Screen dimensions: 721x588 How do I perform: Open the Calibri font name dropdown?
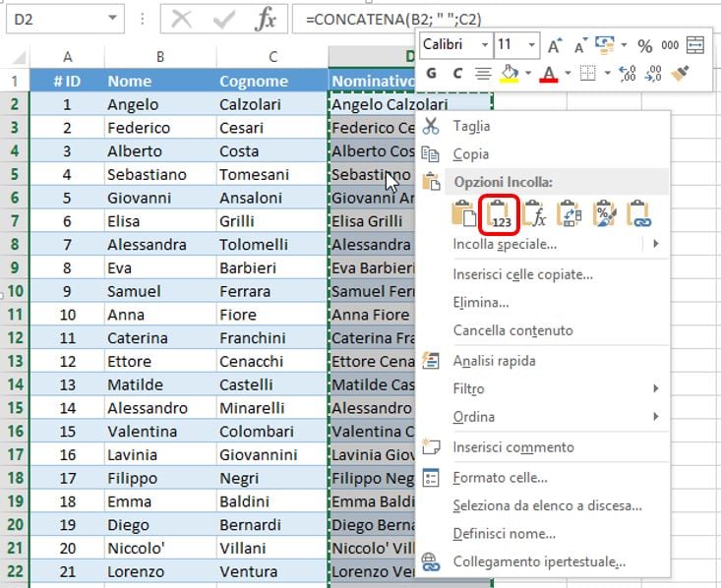click(485, 45)
